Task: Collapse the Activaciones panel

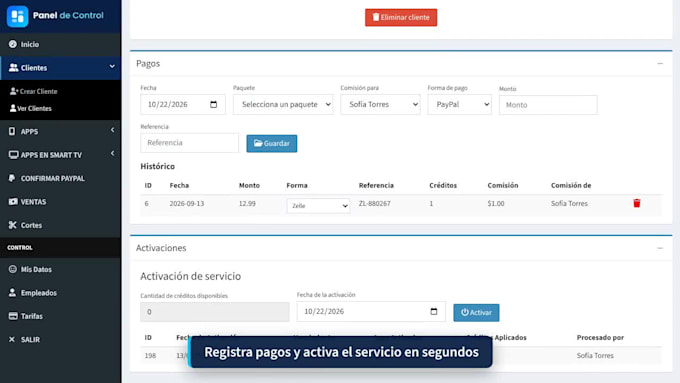Action: point(660,248)
